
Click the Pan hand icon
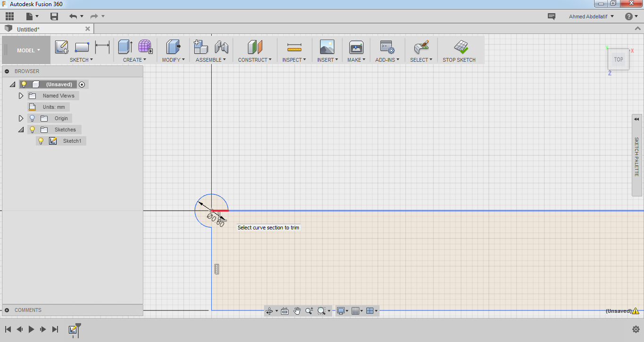pos(297,311)
